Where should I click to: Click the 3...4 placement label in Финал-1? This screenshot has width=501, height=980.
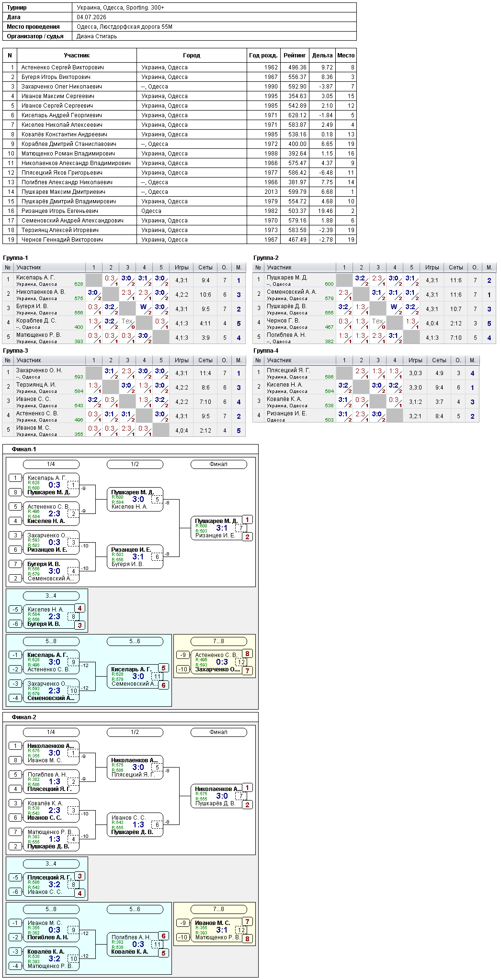pos(51,596)
